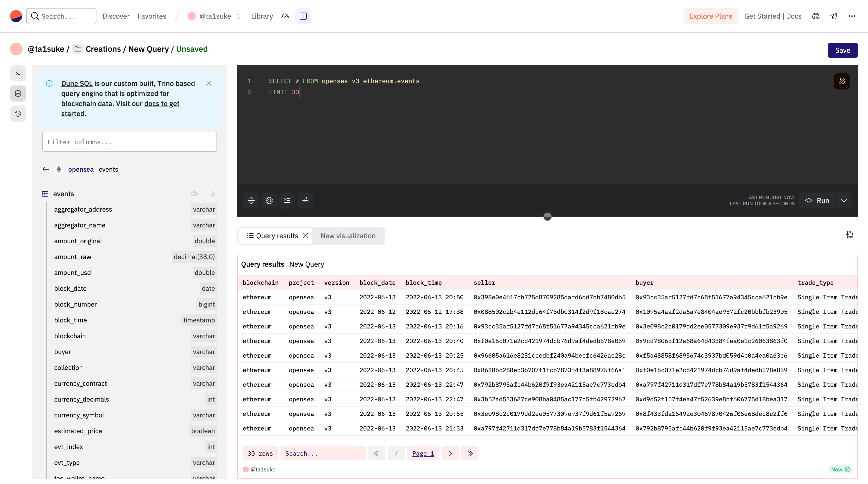Image resolution: width=868 pixels, height=484 pixels.
Task: Click the @ta1suke breadcrumb owner
Action: [46, 49]
